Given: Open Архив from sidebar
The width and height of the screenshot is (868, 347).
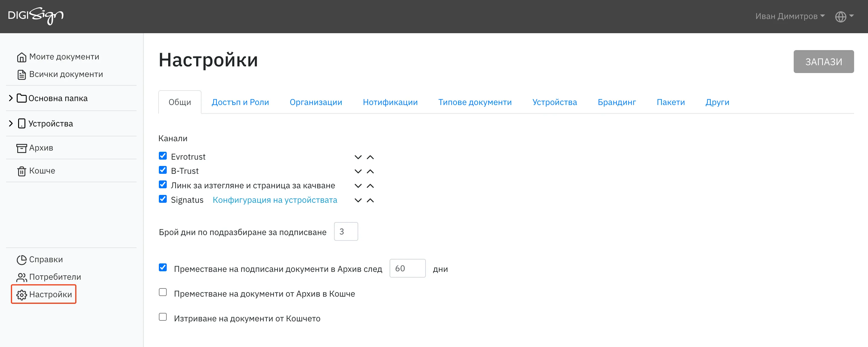Looking at the screenshot, I should pyautogui.click(x=41, y=148).
